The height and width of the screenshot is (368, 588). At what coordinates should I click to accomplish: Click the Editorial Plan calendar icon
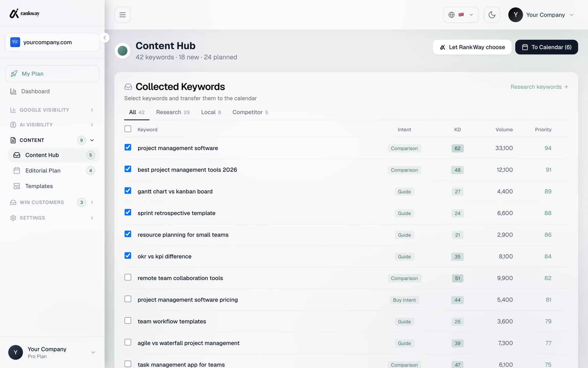17,170
